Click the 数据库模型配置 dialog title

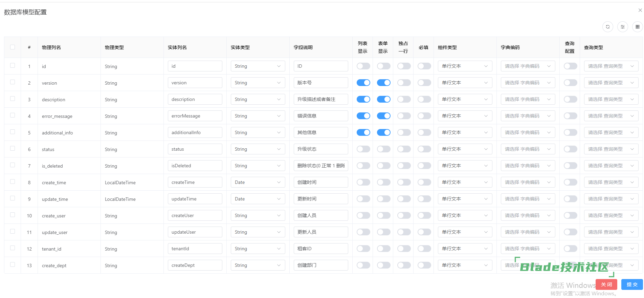click(25, 12)
